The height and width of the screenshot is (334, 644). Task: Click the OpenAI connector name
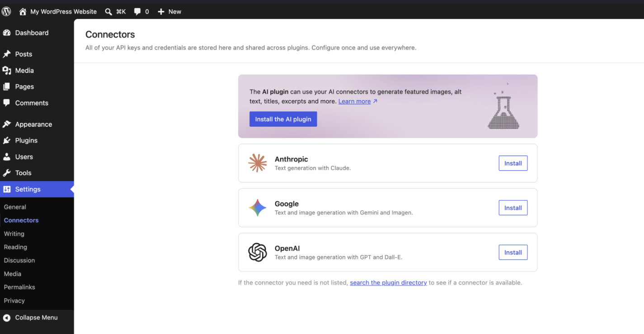[x=287, y=248]
